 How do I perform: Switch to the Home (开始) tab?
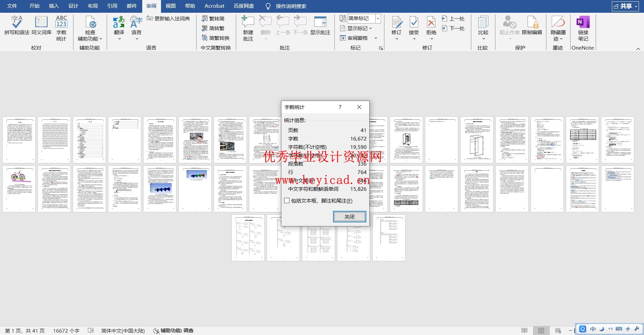pyautogui.click(x=34, y=6)
